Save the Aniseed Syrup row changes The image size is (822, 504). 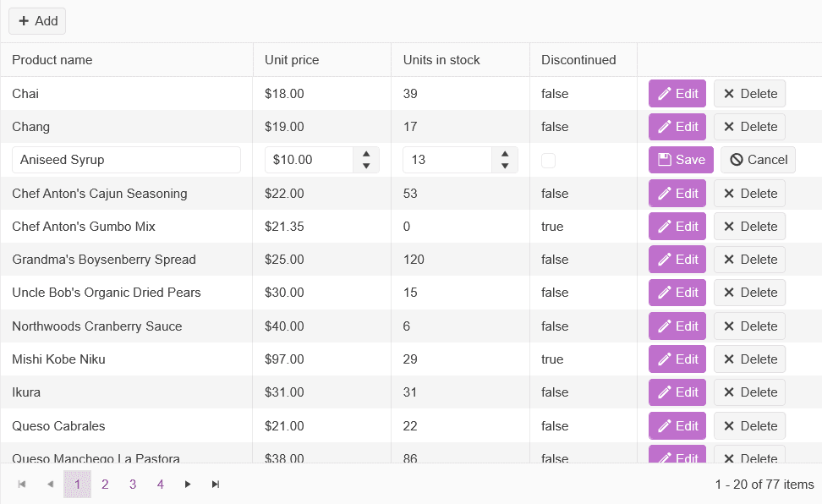click(x=681, y=160)
